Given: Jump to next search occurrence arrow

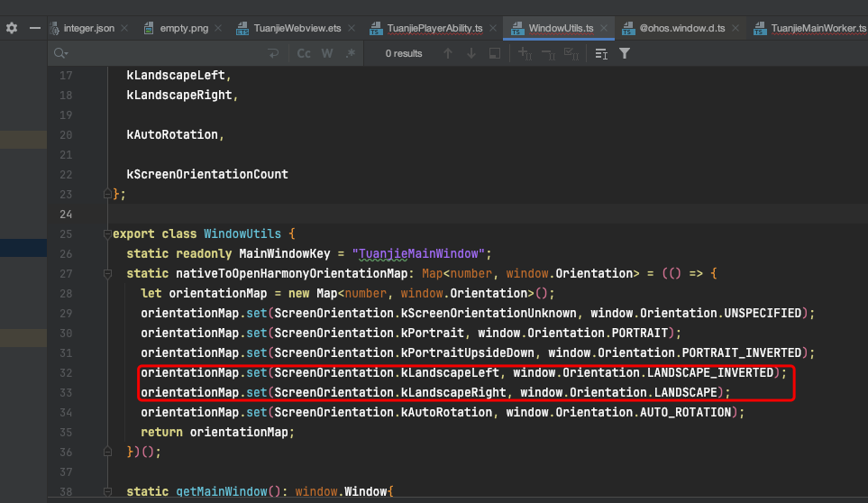Looking at the screenshot, I should click(x=471, y=54).
